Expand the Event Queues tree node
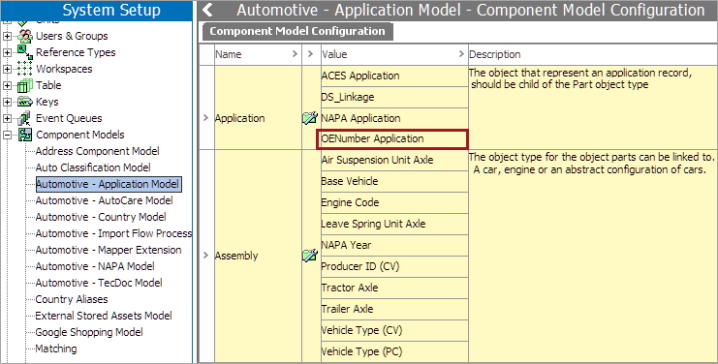 tap(7, 118)
